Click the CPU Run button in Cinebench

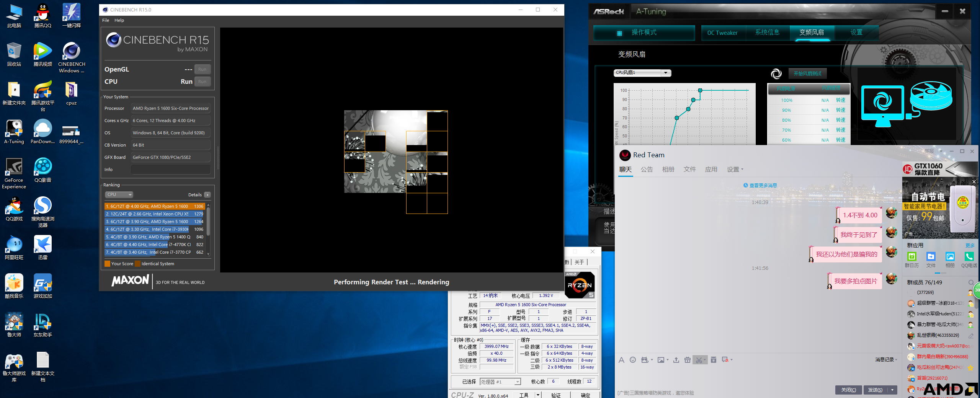tap(202, 82)
